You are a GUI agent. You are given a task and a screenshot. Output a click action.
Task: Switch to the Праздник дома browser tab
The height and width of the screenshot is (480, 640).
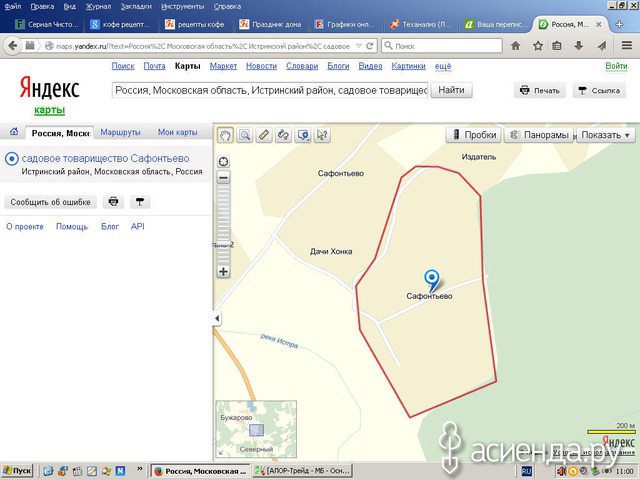(x=270, y=24)
